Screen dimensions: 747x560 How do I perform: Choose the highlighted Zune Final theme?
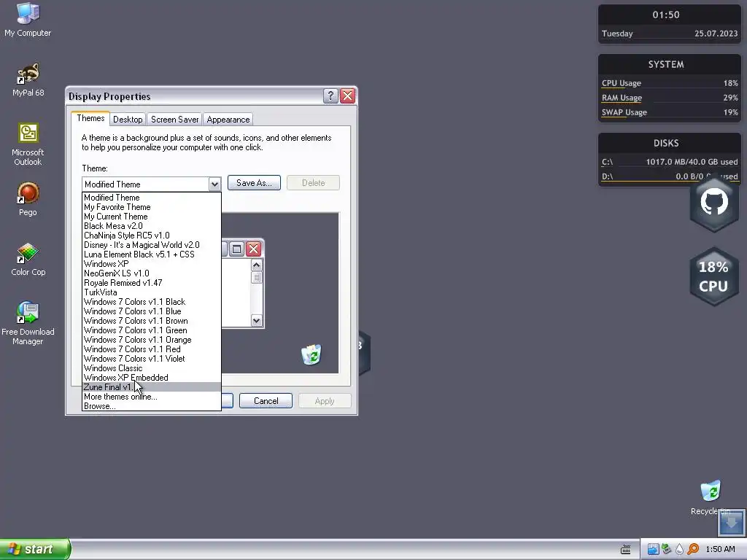[152, 387]
